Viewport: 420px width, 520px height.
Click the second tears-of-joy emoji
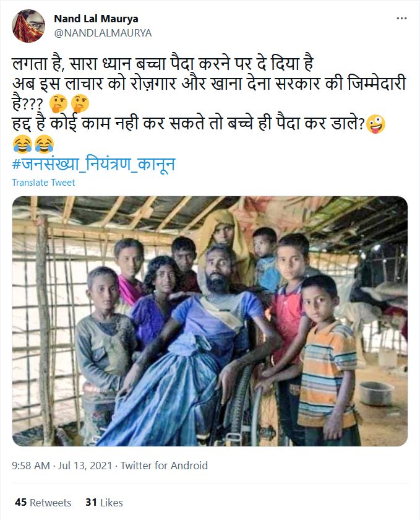pyautogui.click(x=45, y=145)
